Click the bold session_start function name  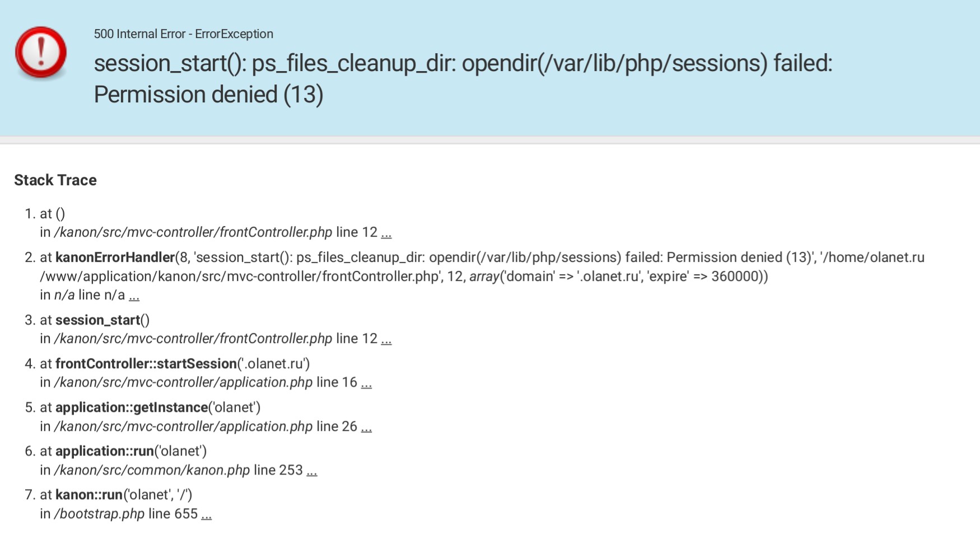pos(97,320)
